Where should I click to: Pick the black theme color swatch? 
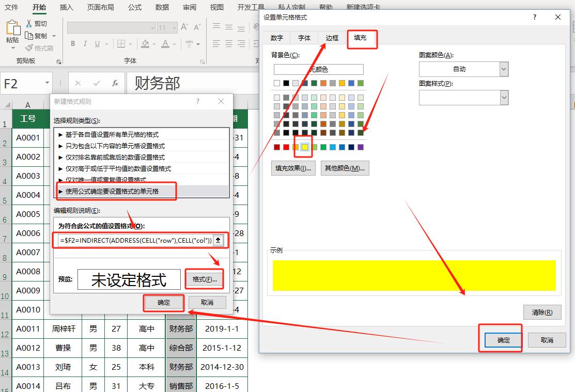[286, 83]
